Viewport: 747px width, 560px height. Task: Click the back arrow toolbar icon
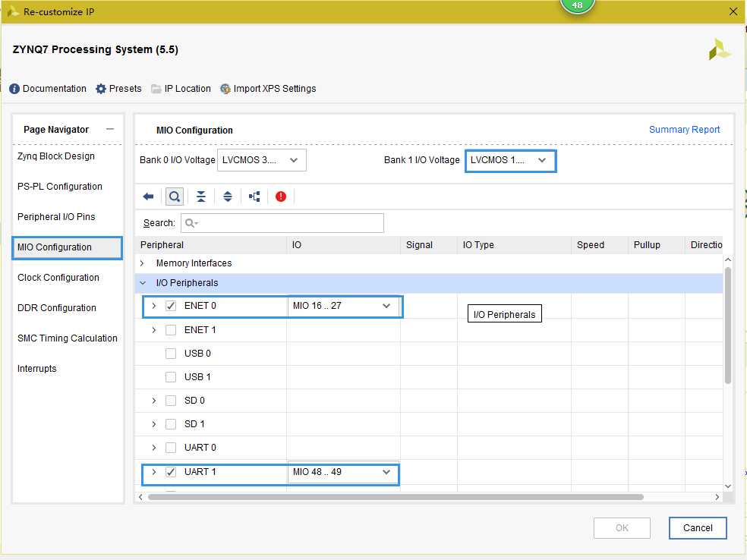coord(148,197)
